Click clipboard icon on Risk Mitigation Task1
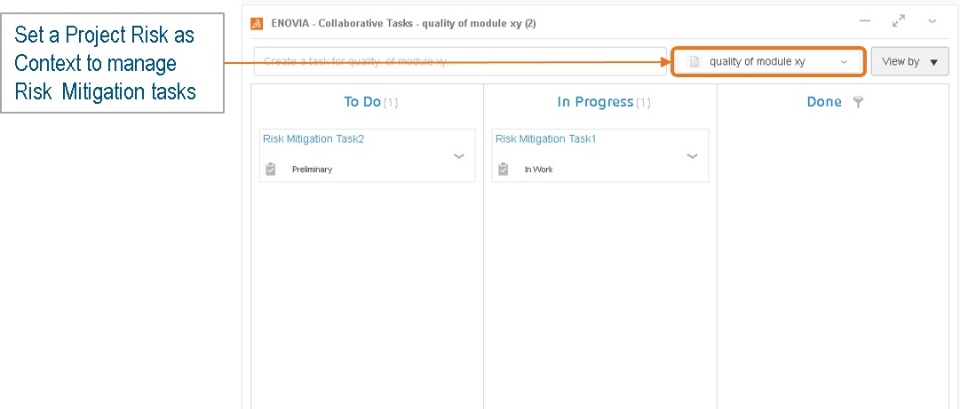 click(503, 169)
